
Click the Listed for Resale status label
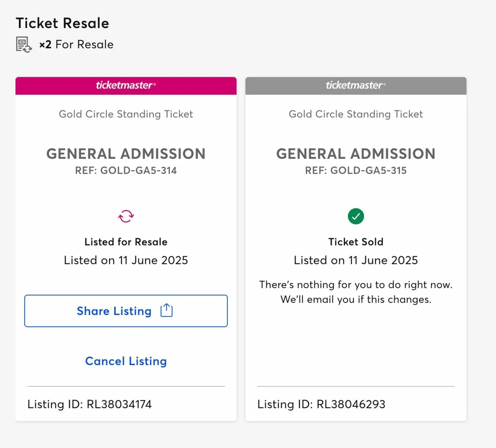126,242
